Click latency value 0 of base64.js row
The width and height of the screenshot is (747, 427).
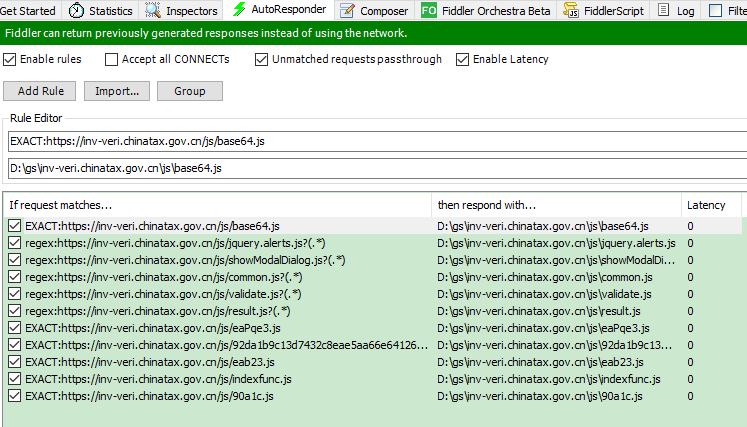(690, 226)
